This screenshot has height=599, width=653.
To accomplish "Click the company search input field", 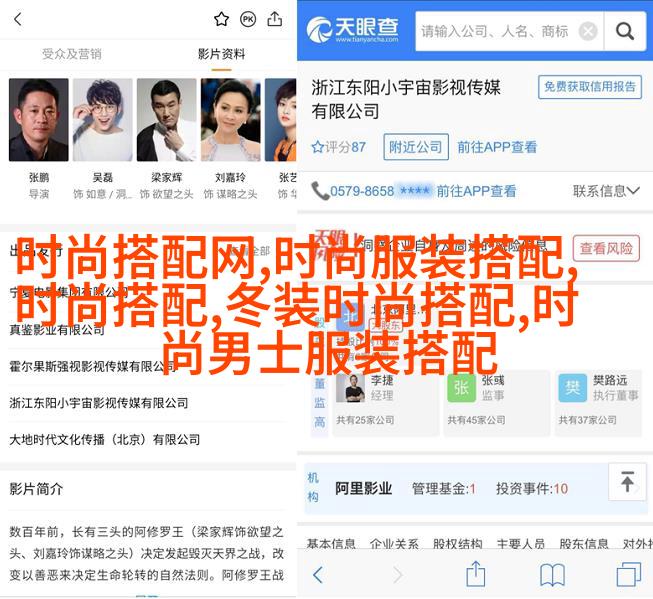I will (x=496, y=31).
